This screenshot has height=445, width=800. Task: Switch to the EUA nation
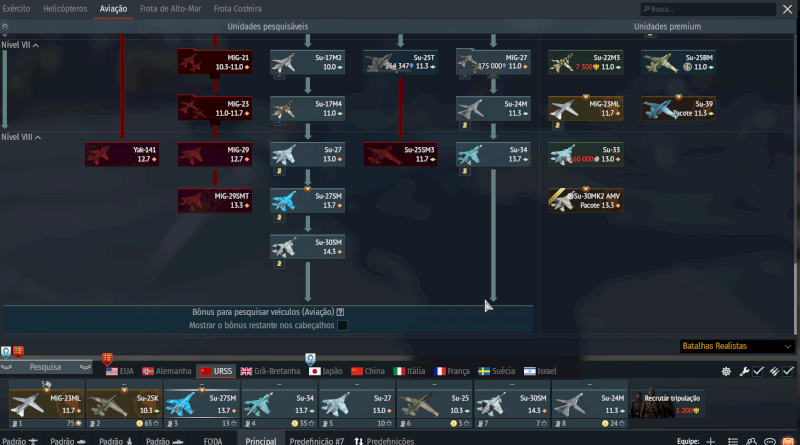[x=120, y=371]
